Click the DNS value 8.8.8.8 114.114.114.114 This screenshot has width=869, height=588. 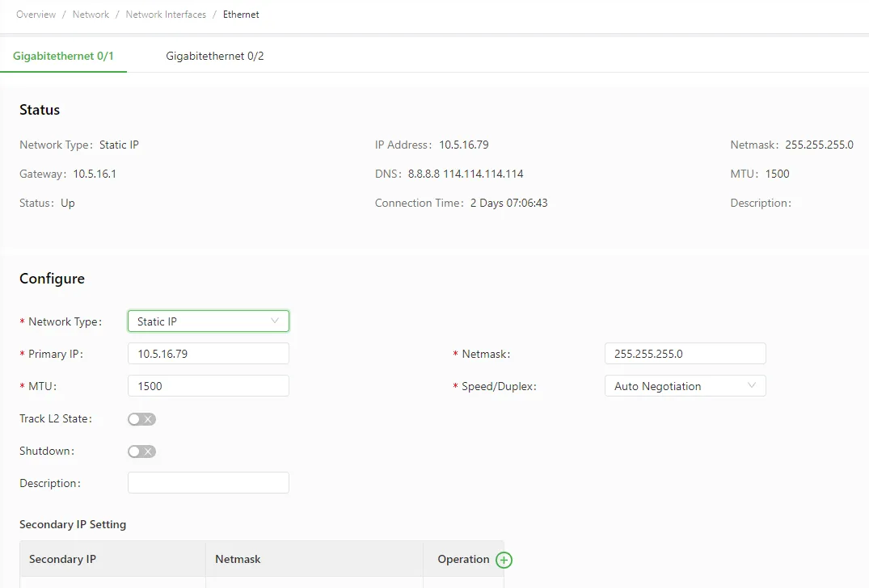click(x=466, y=174)
